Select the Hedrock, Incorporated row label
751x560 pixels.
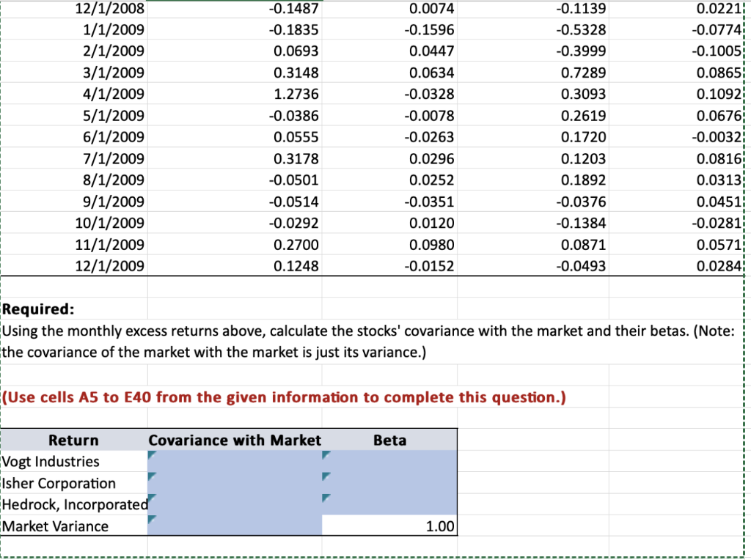click(x=73, y=504)
